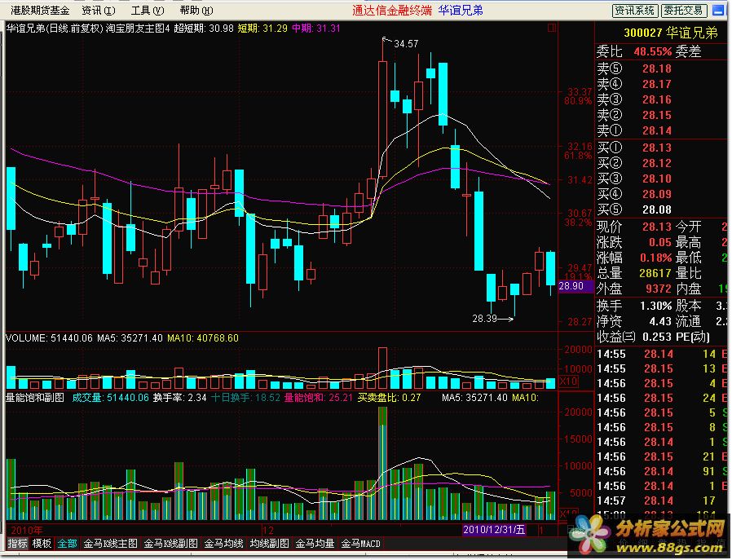Select tick row 14:56 28.14 with volume 91
The height and width of the screenshot is (560, 732).
click(x=663, y=471)
